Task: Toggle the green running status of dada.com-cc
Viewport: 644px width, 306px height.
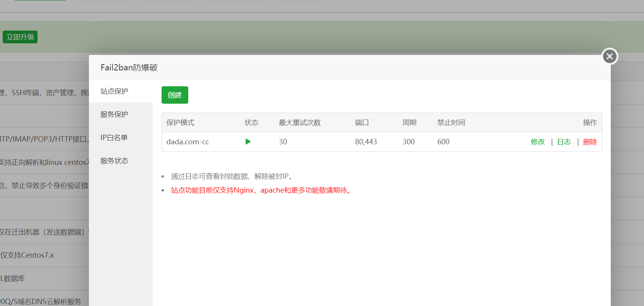Action: pyautogui.click(x=248, y=142)
